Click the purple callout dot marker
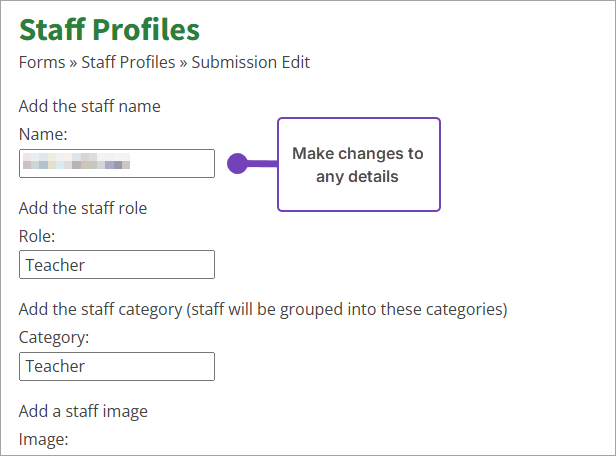The height and width of the screenshot is (456, 616). [x=237, y=163]
